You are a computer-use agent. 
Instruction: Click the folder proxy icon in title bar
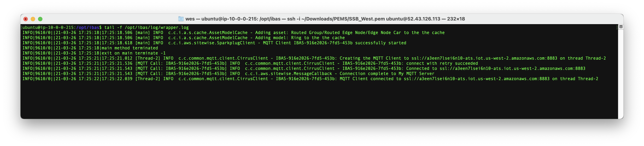click(181, 19)
